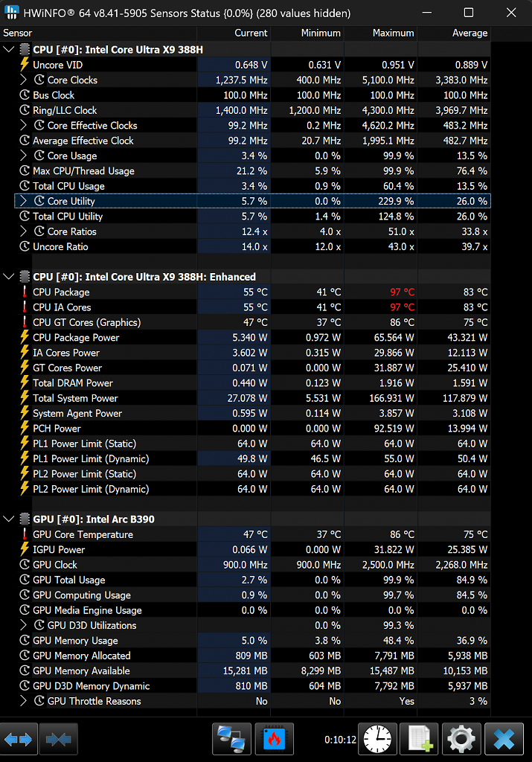This screenshot has height=762, width=532.
Task: Select the Uncore Ratio row
Action: (253, 247)
